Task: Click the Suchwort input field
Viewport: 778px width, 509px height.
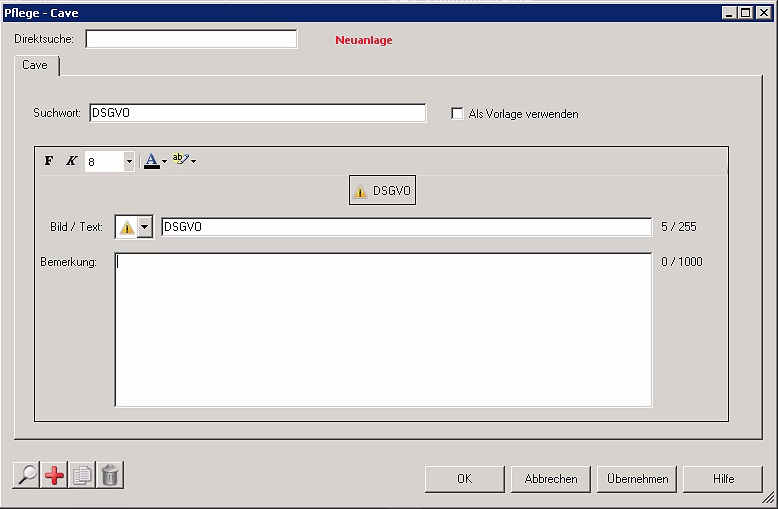Action: click(x=258, y=113)
